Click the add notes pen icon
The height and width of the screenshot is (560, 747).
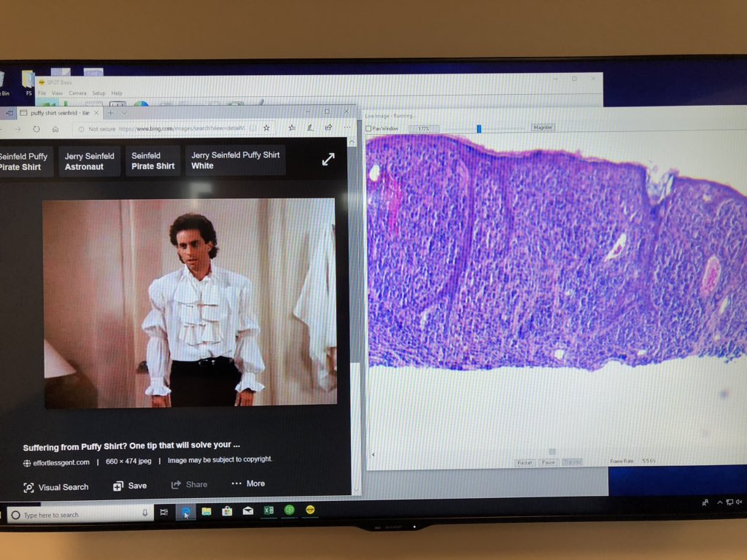[309, 128]
